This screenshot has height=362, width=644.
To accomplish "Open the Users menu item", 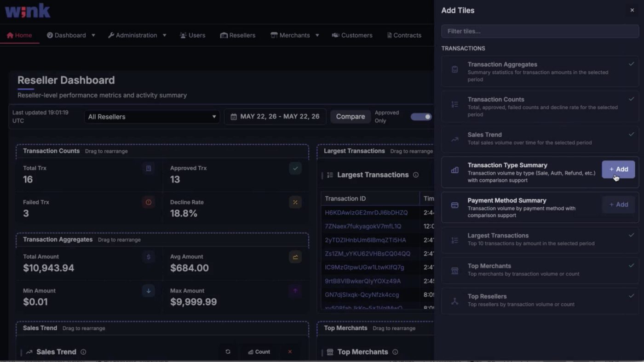I will point(192,35).
